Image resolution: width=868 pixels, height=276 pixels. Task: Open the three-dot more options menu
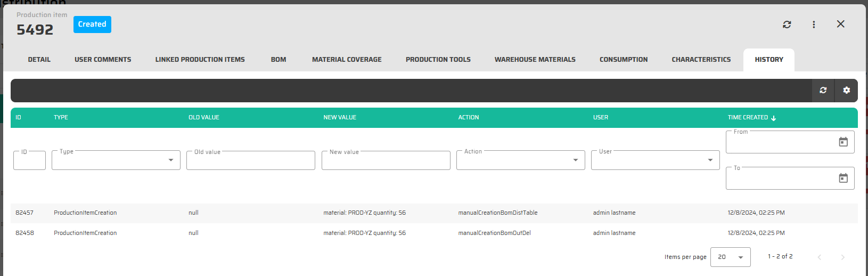813,25
